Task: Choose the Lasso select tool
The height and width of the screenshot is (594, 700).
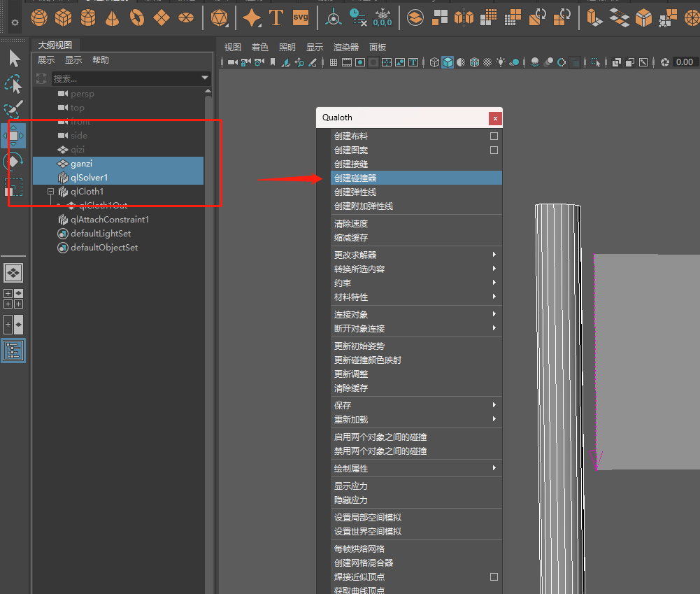Action: pos(13,84)
